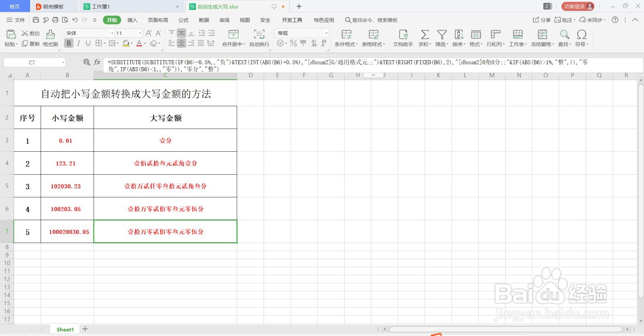Switch to the 插入 ribbon tab

click(132, 20)
